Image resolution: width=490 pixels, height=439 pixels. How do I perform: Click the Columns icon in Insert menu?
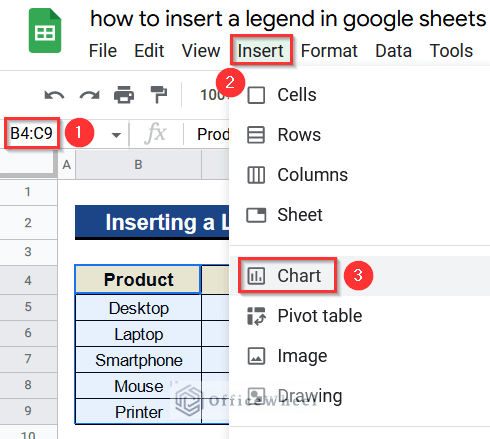point(256,175)
